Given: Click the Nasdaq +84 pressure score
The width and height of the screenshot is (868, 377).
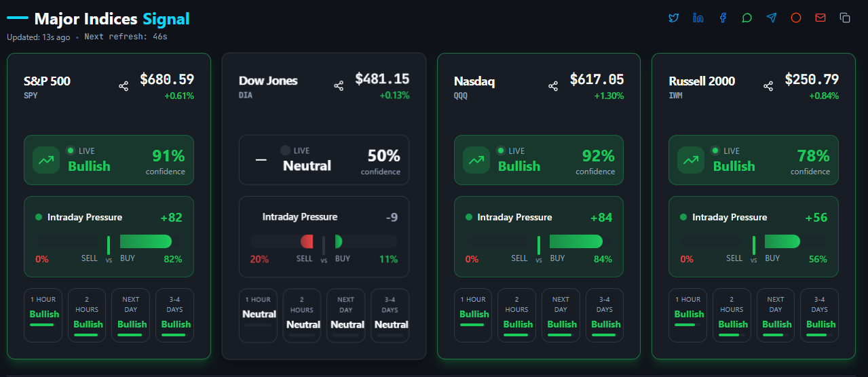Looking at the screenshot, I should click(x=601, y=218).
